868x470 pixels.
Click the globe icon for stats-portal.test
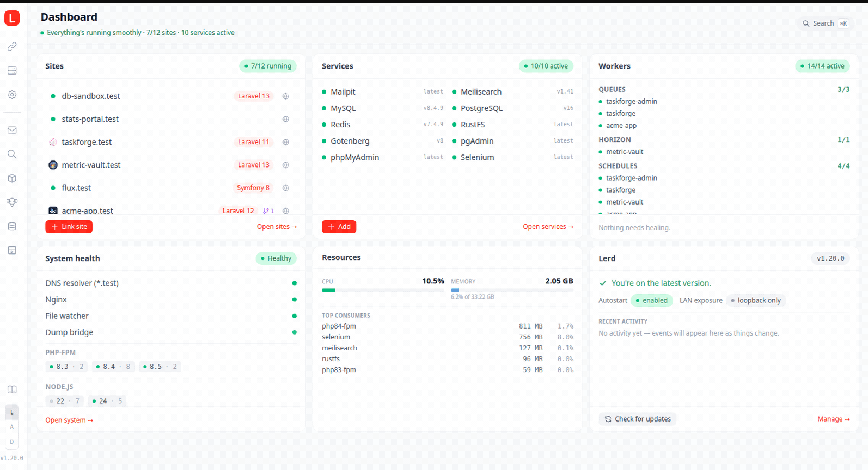286,119
